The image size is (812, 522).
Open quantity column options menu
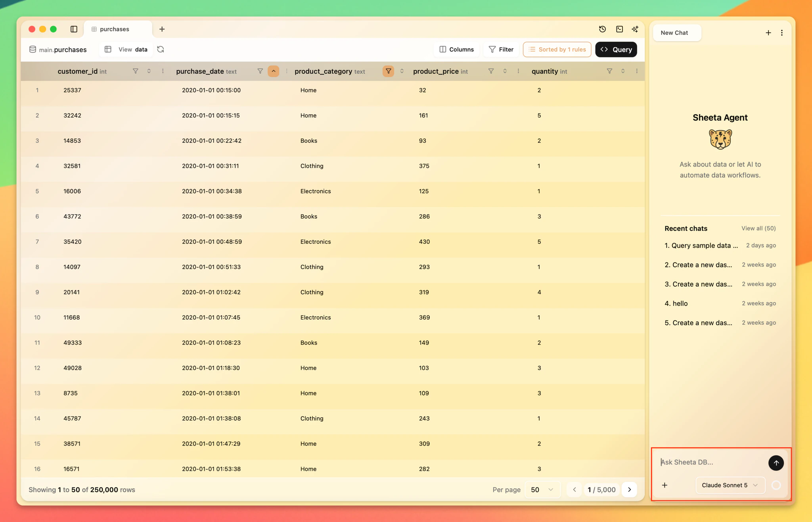pos(637,71)
